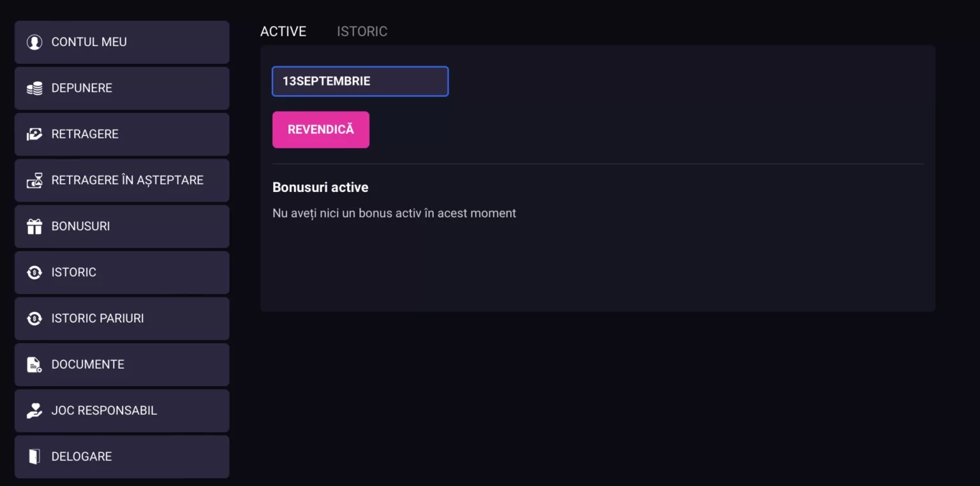Go to the DEPUNERE section
This screenshot has width=980, height=486.
(122, 88)
